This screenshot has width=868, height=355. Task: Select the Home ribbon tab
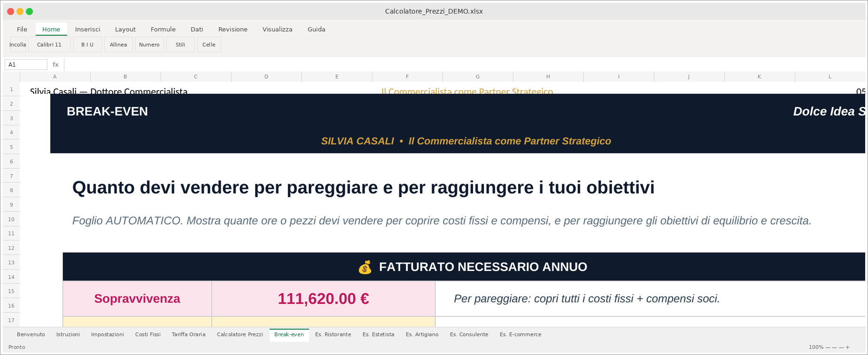point(51,29)
